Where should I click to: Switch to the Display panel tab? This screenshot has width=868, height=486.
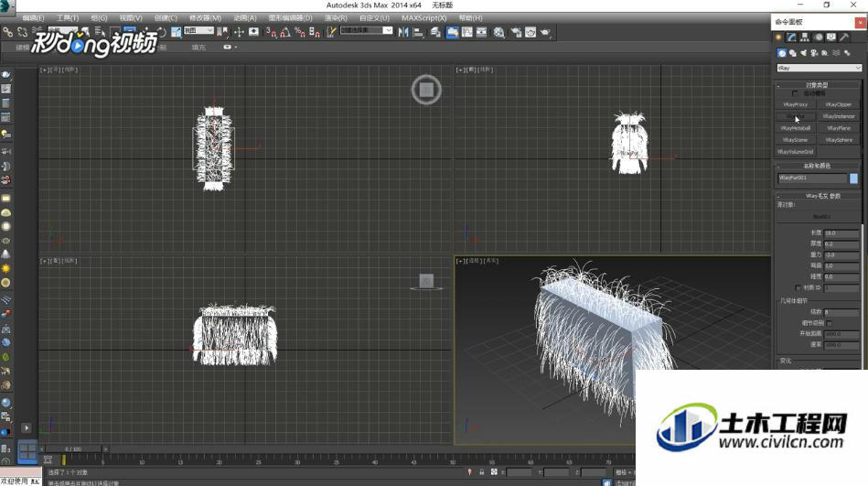831,38
